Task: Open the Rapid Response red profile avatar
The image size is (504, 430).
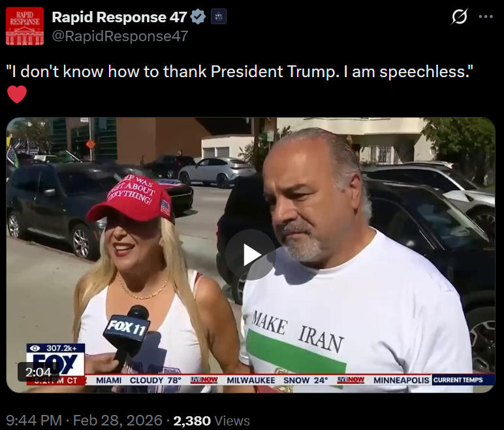Action: (25, 26)
